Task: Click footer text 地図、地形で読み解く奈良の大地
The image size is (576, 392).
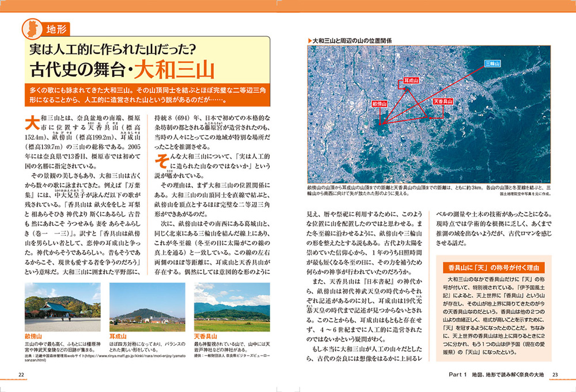Action: [507, 375]
